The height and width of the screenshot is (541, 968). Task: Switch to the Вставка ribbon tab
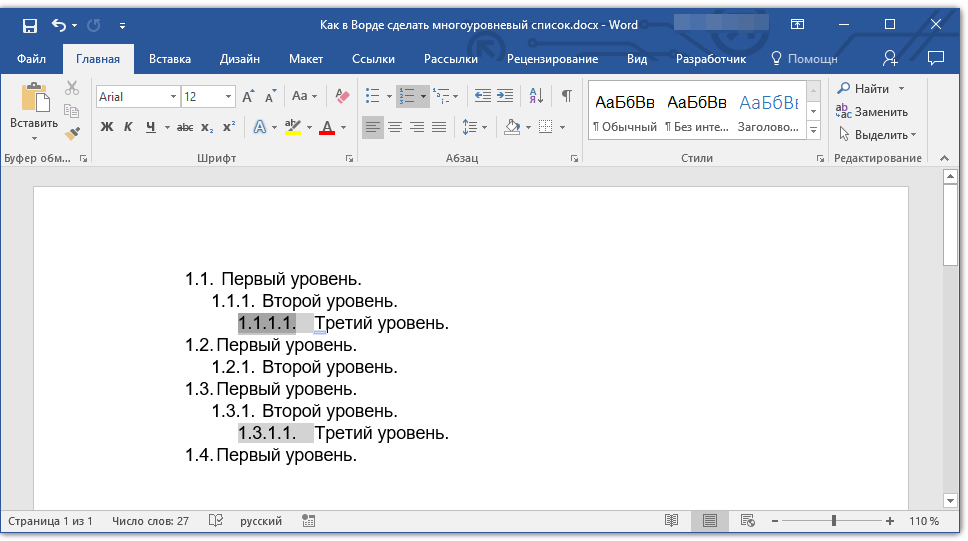[x=170, y=59]
